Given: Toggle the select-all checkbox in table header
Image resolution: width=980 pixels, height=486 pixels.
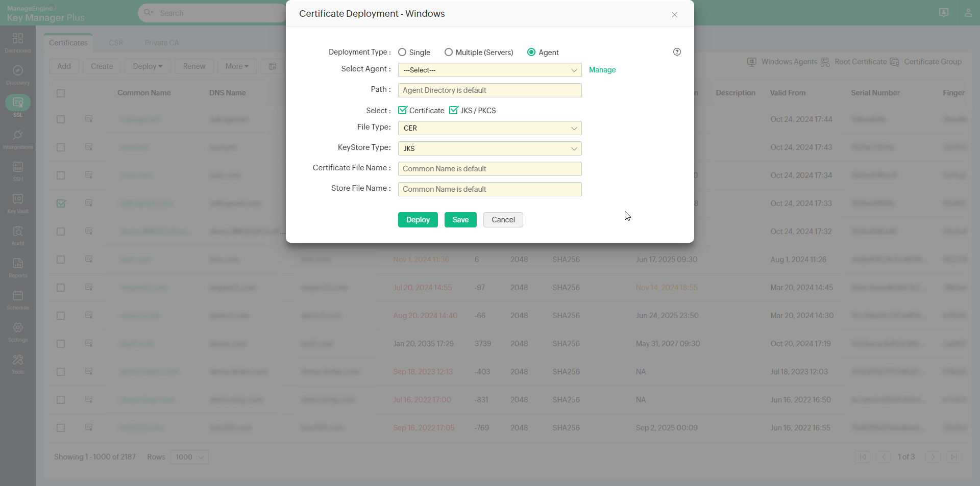Looking at the screenshot, I should click(x=61, y=93).
